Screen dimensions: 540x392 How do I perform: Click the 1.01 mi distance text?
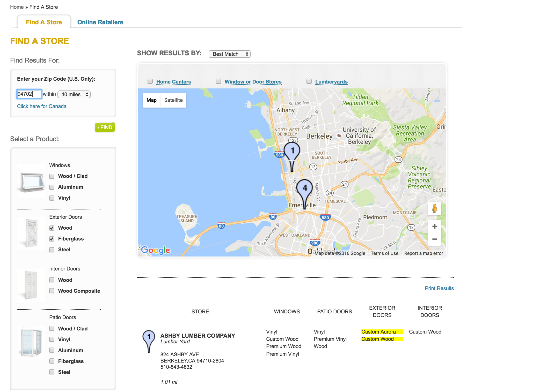pos(169,382)
